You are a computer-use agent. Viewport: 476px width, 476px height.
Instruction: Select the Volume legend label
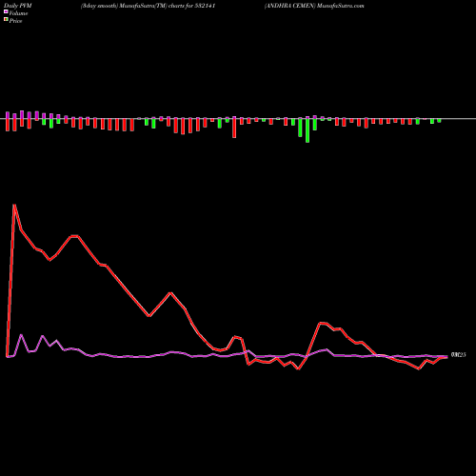(18, 13)
